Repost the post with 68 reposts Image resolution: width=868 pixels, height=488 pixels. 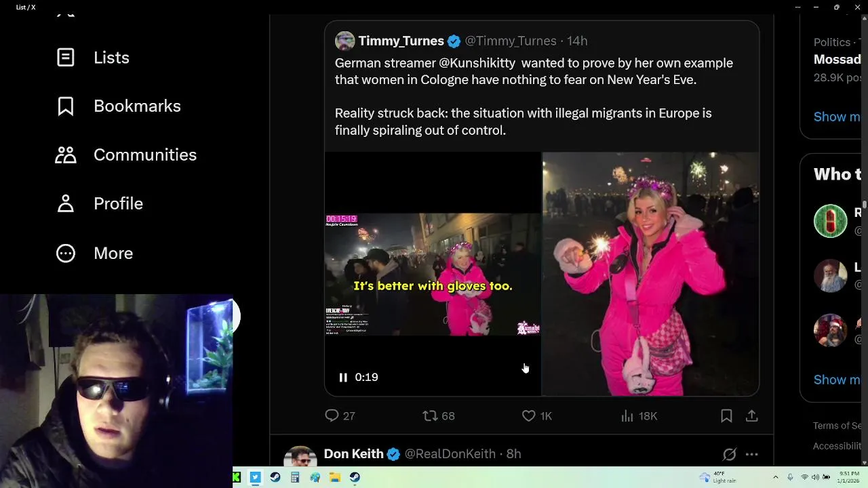(430, 415)
